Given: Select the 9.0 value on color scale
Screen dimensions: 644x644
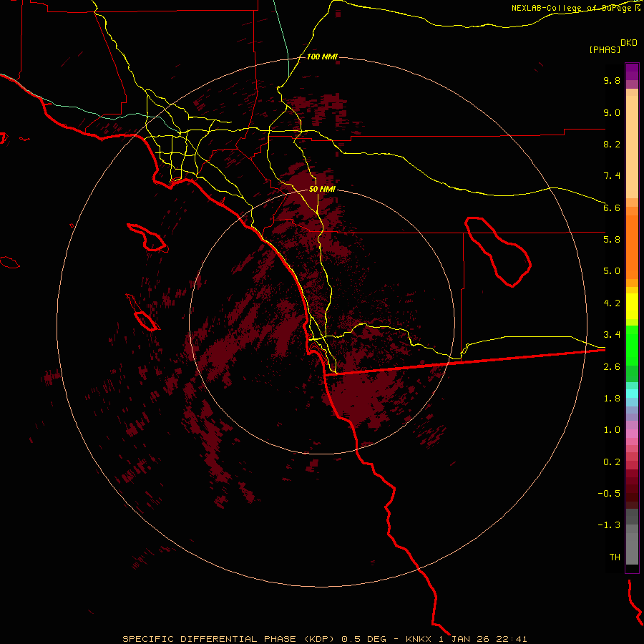Looking at the screenshot, I should [x=612, y=112].
